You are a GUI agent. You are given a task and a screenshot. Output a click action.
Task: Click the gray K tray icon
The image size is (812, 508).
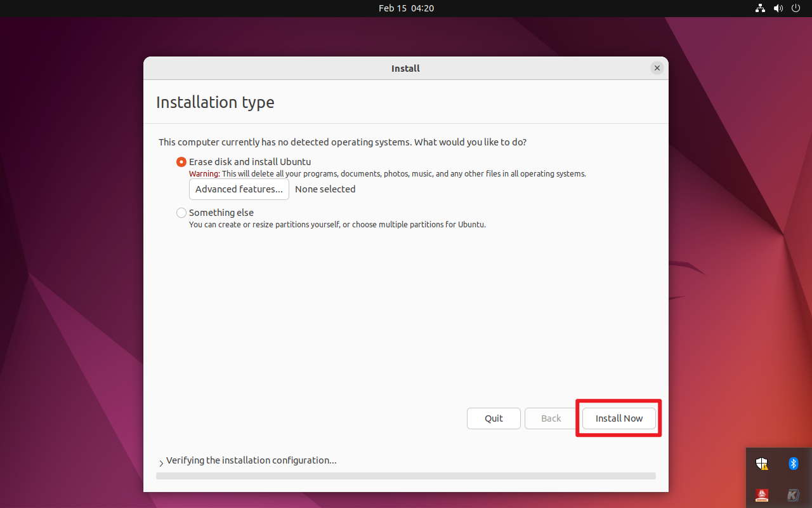[x=793, y=495]
